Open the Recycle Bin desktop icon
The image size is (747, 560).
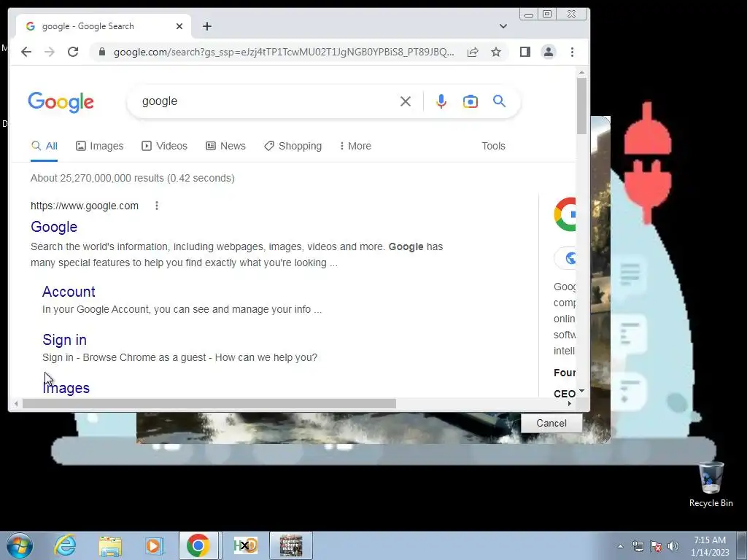(711, 484)
